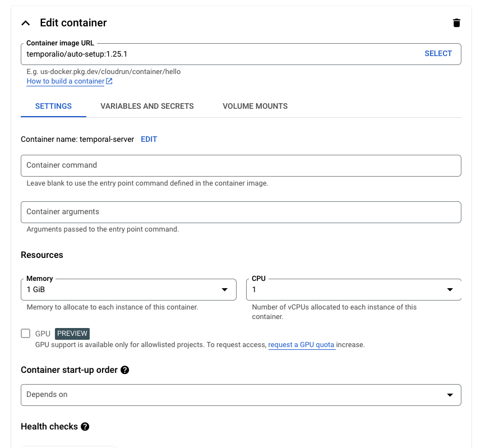
Task: Collapse the Edit container section
Action: 25,23
